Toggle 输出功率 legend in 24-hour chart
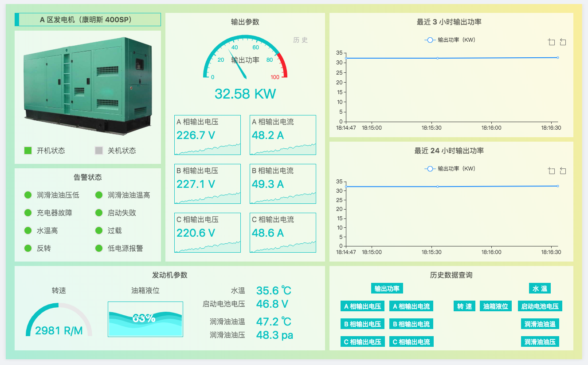Screen dimensions: 588x365 coord(450,169)
